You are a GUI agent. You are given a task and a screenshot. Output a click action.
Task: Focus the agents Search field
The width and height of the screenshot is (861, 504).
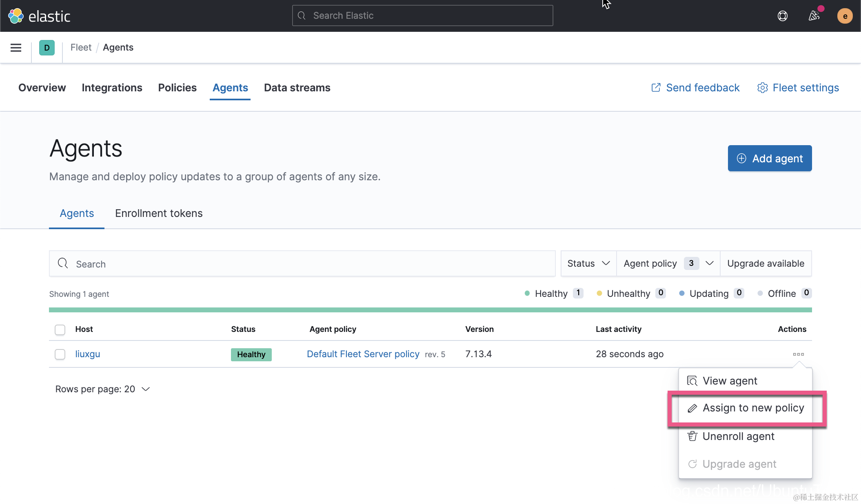coord(302,264)
